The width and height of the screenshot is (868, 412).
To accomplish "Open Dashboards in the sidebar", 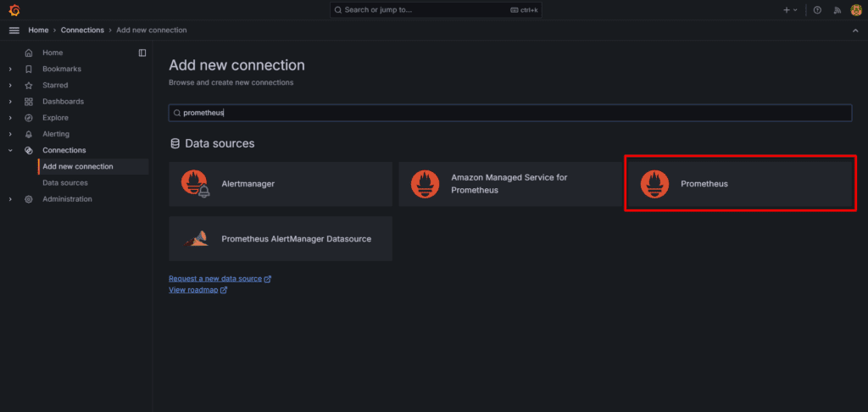I will (63, 102).
